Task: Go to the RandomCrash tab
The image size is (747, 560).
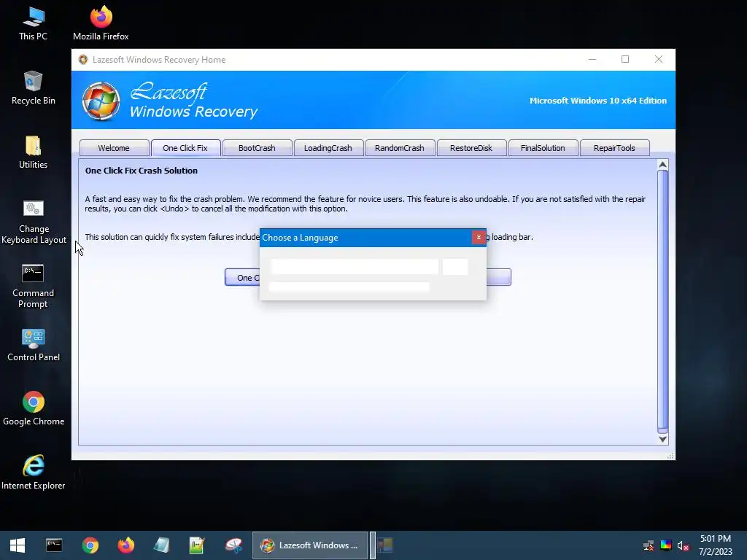Action: pos(400,148)
